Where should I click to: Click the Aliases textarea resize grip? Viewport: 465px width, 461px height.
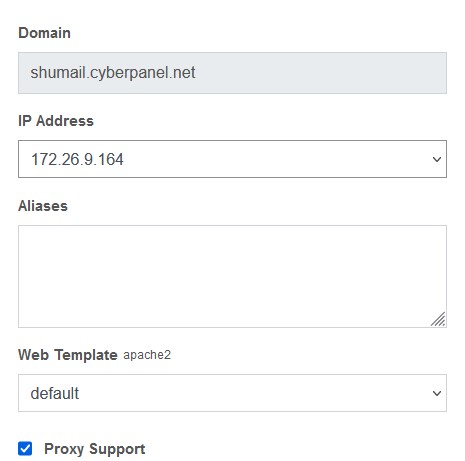point(438,319)
